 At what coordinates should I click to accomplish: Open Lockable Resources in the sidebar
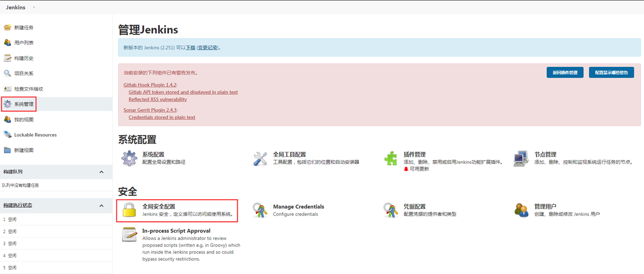36,135
